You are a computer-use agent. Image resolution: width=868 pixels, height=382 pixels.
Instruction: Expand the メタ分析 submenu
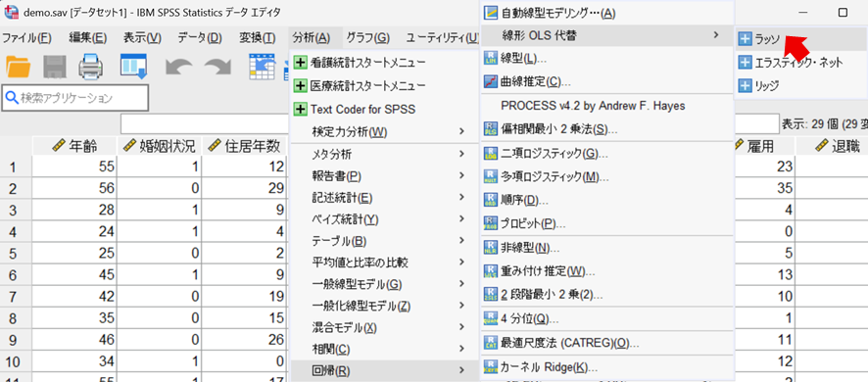coord(384,154)
